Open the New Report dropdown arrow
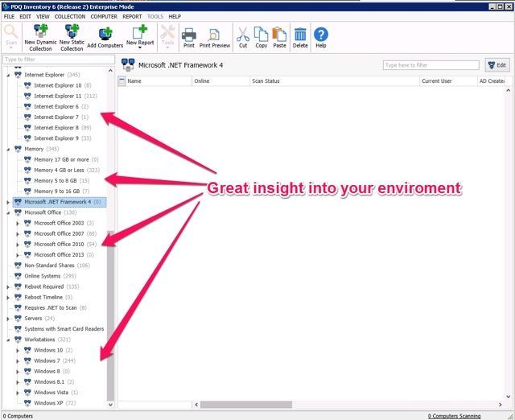The width and height of the screenshot is (515, 420). pyautogui.click(x=140, y=48)
